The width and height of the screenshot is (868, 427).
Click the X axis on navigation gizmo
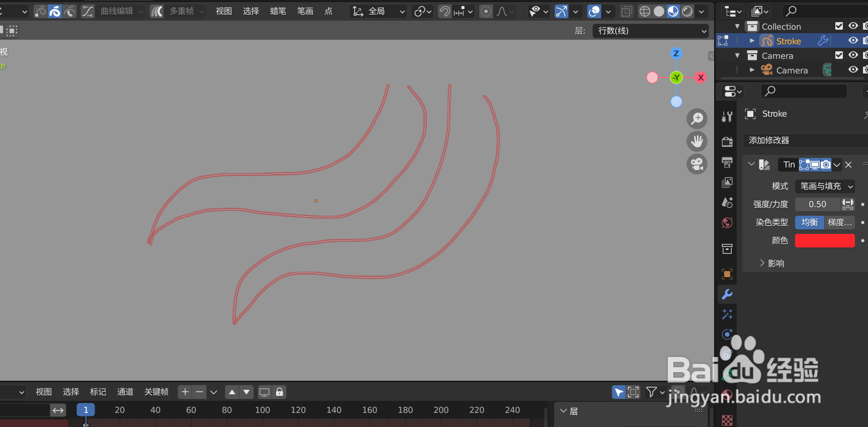[x=701, y=77]
